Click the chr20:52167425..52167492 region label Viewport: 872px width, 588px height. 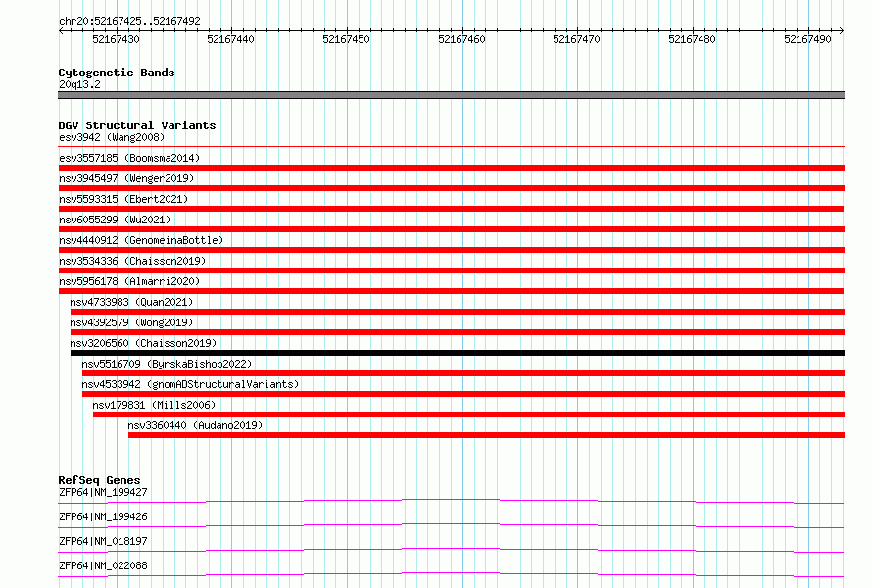tap(129, 21)
